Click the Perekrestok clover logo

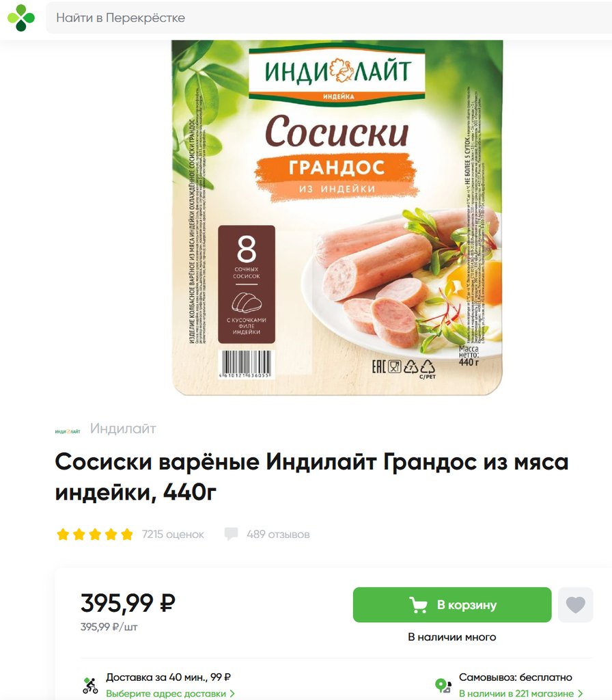tap(20, 18)
